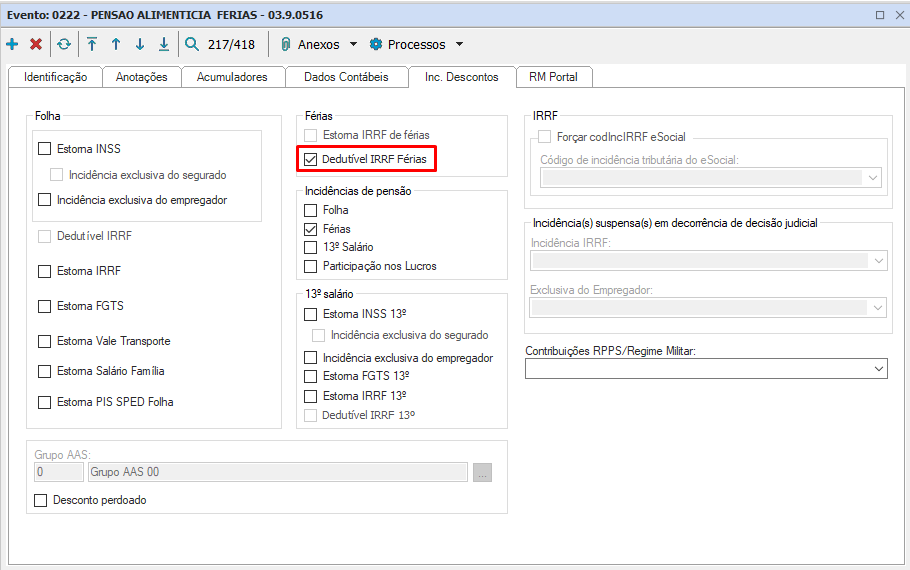
Task: Open the RM Portal tab
Action: pyautogui.click(x=554, y=77)
